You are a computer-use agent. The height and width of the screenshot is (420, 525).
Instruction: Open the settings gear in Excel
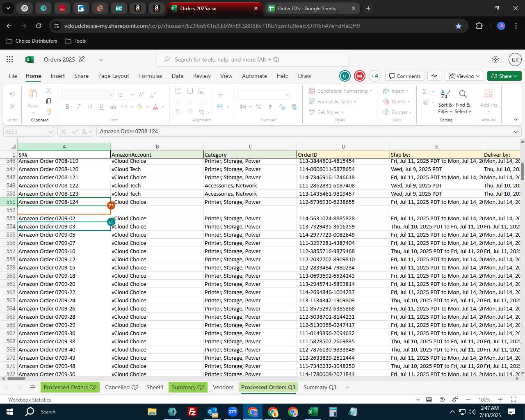(495, 59)
